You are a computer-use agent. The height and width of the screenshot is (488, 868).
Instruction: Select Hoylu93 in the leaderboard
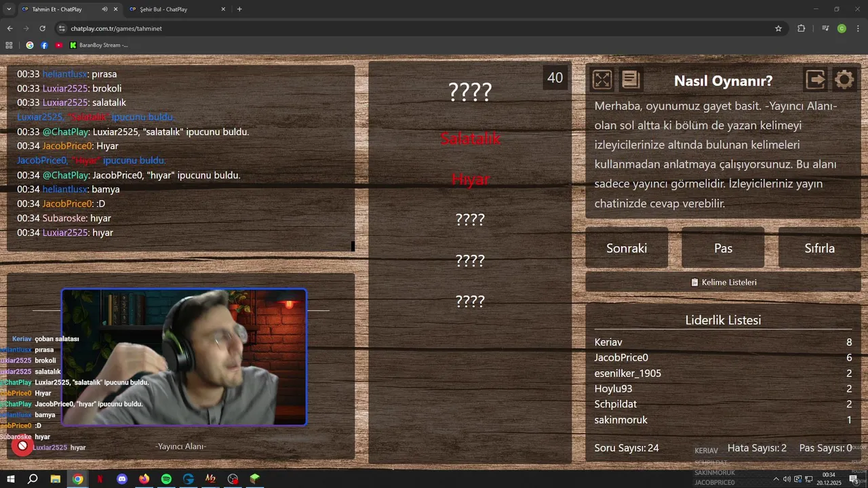tap(613, 388)
